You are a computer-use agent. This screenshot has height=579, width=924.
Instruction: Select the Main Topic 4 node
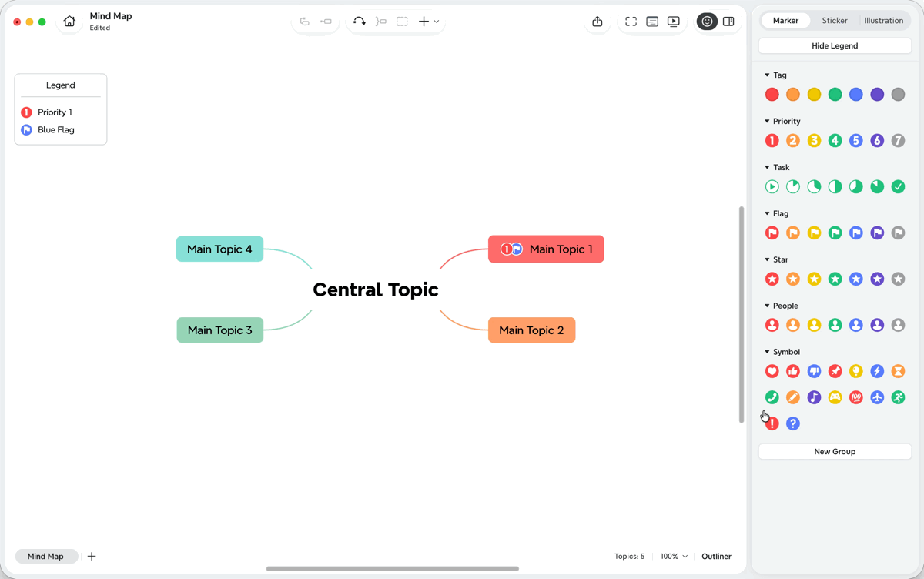(219, 249)
